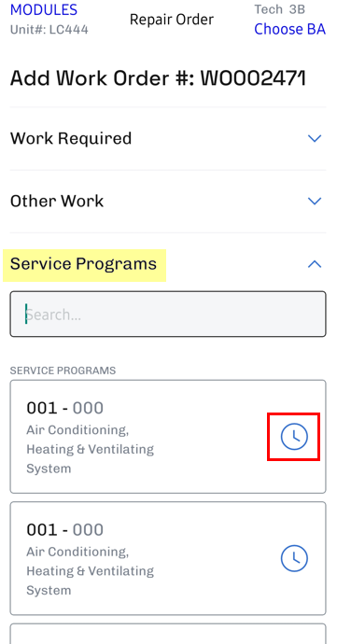Screen dimensions: 337x644
Task: Click the Other Work section title
Action: [x=57, y=201]
